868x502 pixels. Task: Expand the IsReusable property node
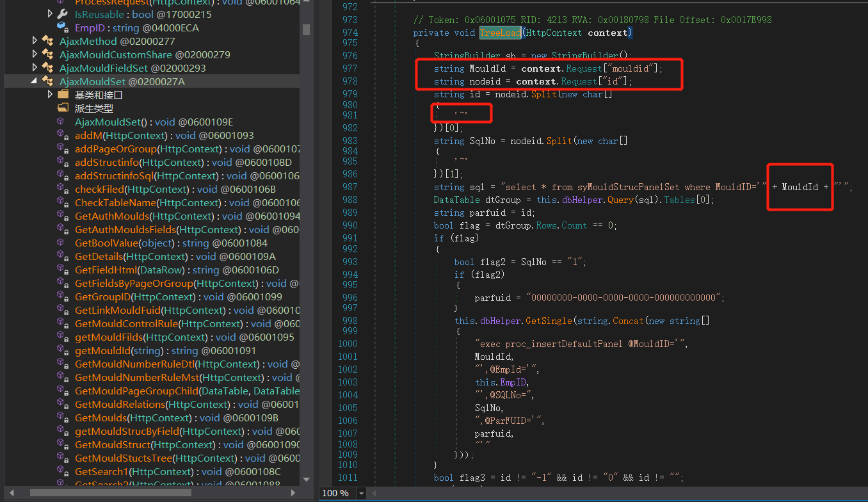(50, 14)
